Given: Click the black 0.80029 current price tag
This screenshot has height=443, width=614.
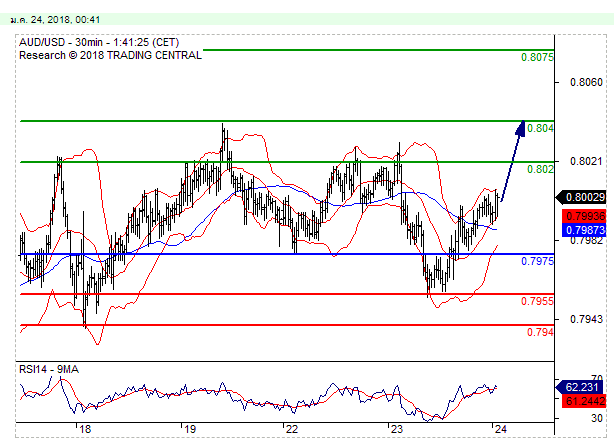Looking at the screenshot, I should 581,197.
